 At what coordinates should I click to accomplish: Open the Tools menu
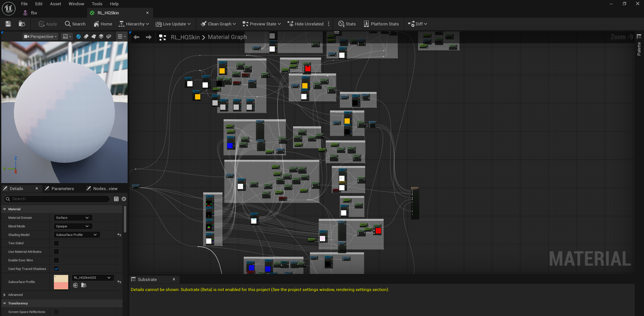[x=97, y=4]
